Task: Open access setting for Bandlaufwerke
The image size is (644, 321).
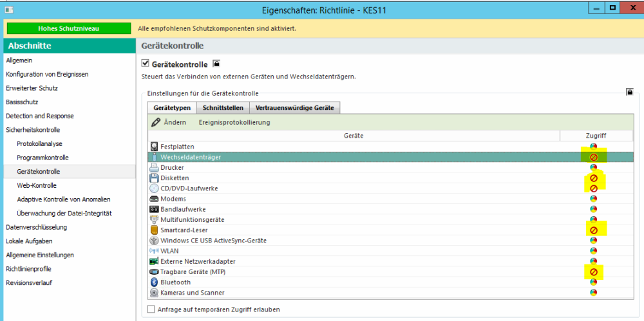Action: (593, 209)
